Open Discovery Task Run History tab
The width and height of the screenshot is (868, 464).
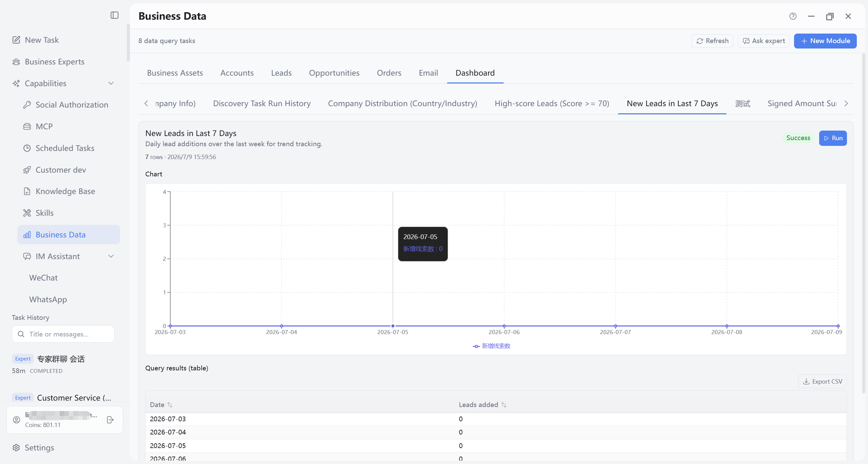pos(262,103)
